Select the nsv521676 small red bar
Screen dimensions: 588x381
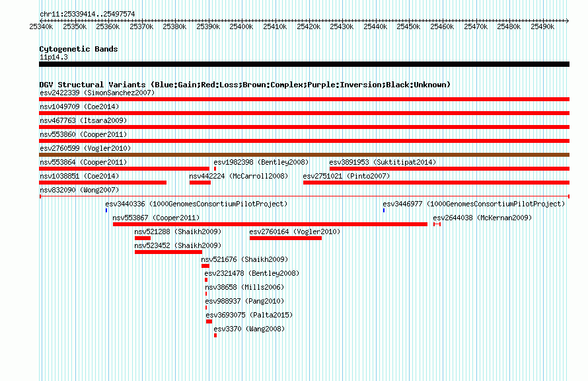[205, 266]
